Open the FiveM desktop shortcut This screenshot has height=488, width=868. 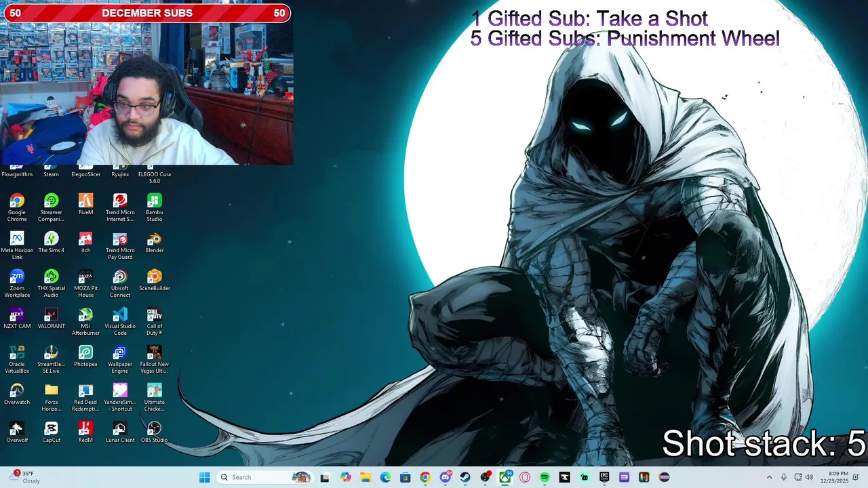pyautogui.click(x=85, y=205)
